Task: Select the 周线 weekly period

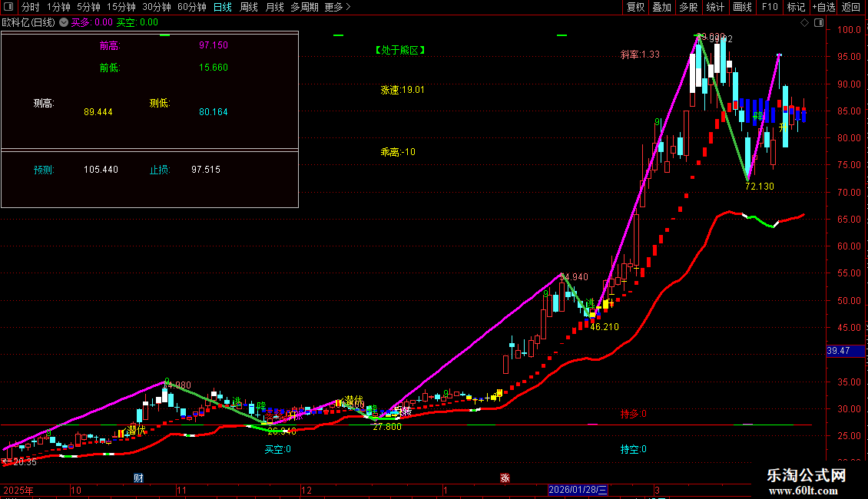Action: pos(249,7)
